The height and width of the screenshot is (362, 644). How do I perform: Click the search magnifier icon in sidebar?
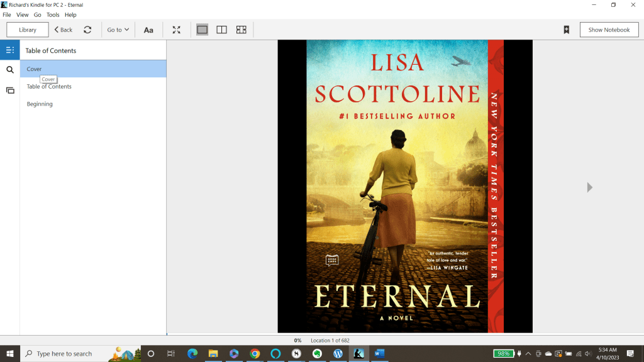(10, 70)
